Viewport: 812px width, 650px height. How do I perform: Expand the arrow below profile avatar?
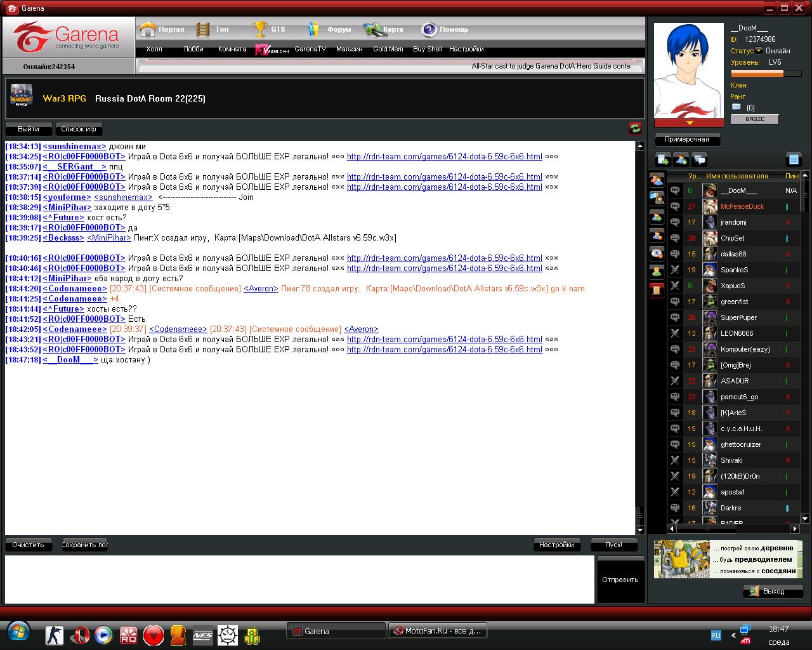(690, 123)
